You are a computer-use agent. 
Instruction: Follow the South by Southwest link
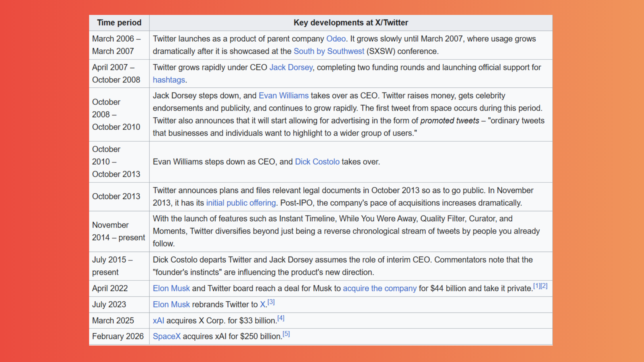click(x=329, y=51)
